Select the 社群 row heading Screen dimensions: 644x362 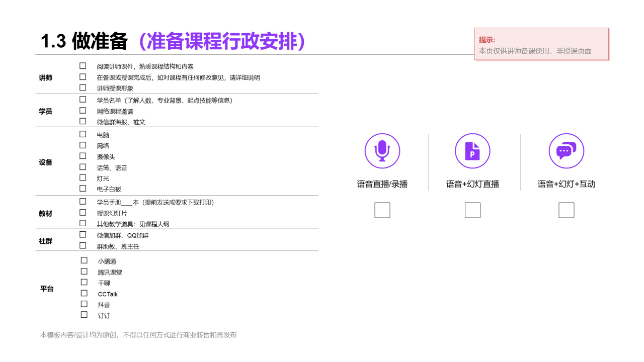pyautogui.click(x=46, y=241)
